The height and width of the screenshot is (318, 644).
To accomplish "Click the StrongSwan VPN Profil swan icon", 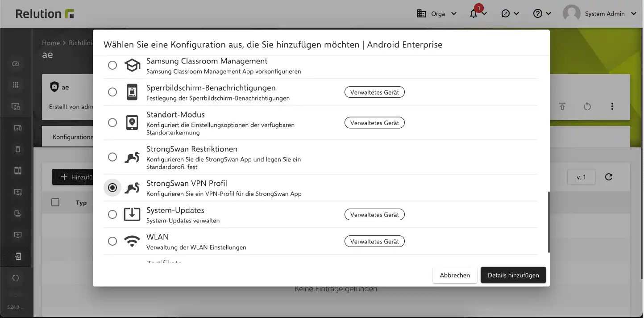I will point(132,188).
